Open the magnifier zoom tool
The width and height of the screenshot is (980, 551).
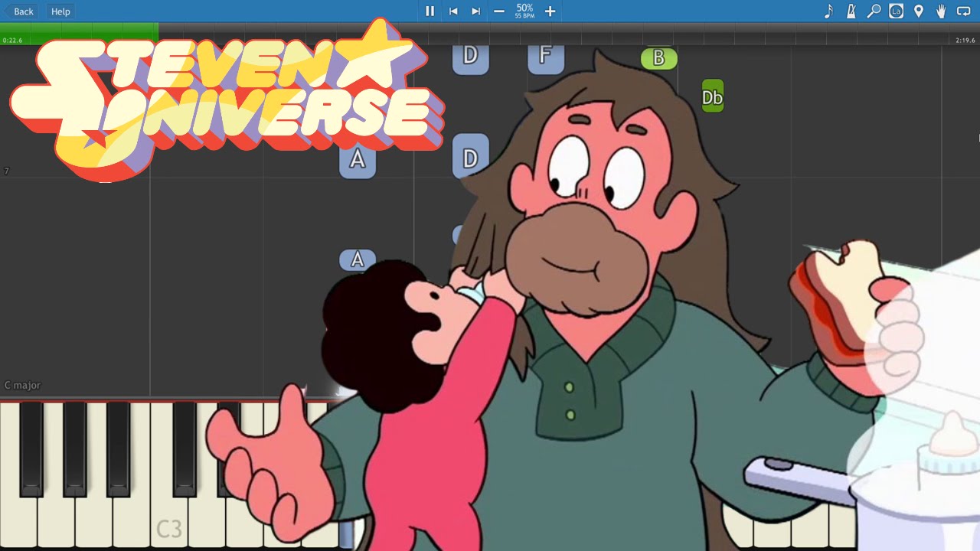click(x=874, y=11)
